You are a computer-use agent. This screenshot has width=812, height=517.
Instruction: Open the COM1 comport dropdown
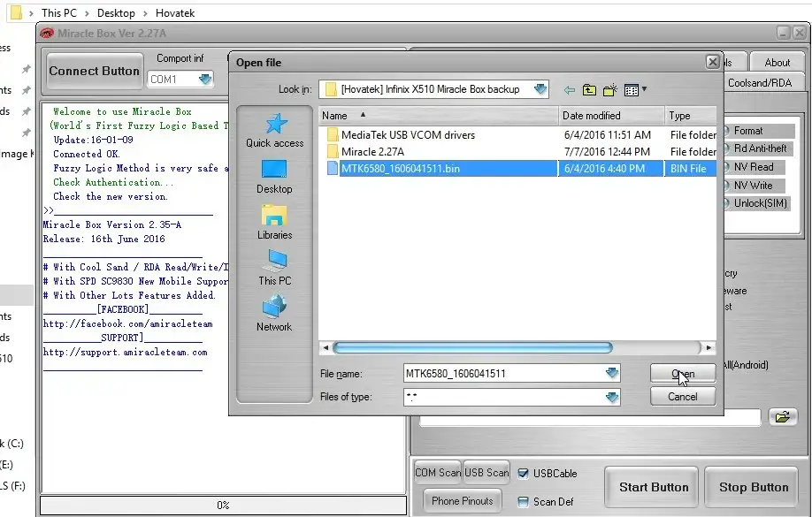click(205, 80)
